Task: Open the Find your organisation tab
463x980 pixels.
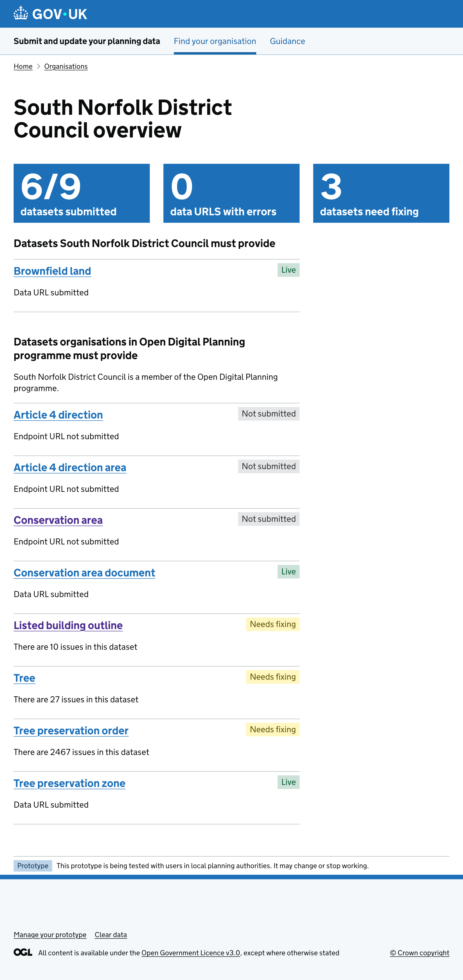Action: [215, 41]
